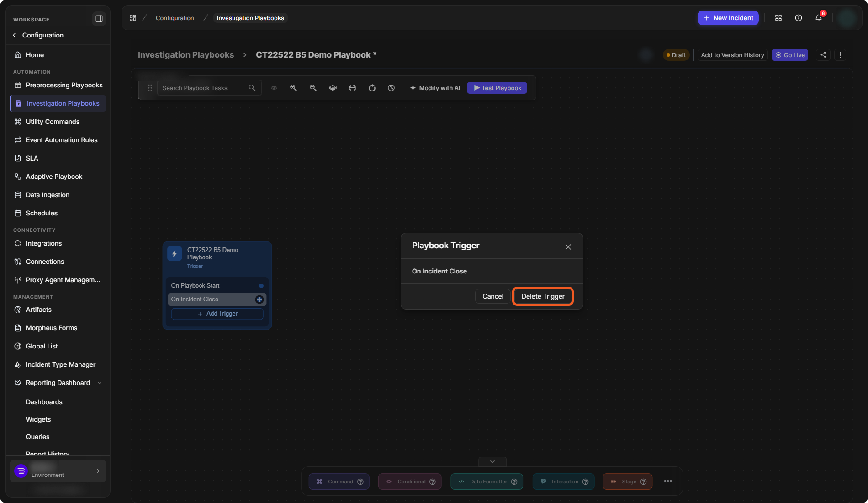Open Preprocessing Playbooks in sidebar
This screenshot has width=868, height=503.
click(x=58, y=85)
